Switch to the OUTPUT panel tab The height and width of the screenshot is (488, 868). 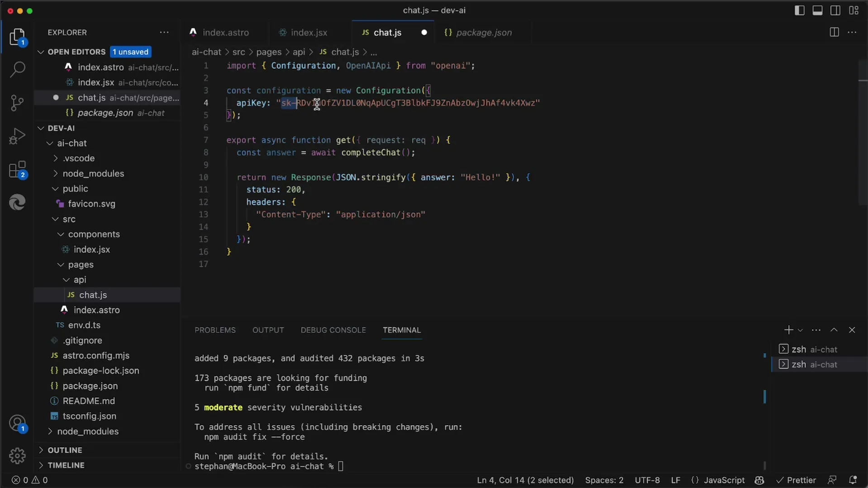click(x=268, y=330)
